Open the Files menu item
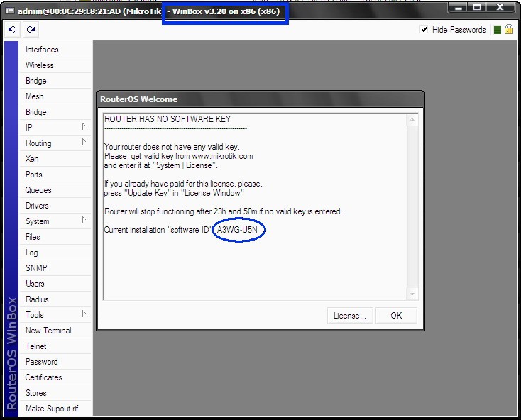This screenshot has width=521, height=420. click(x=55, y=237)
